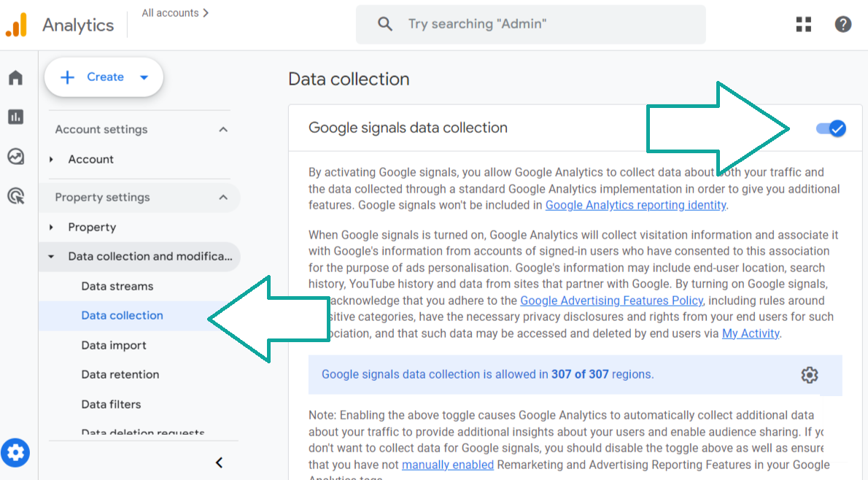Open the Google apps grid icon
868x480 pixels.
(804, 24)
